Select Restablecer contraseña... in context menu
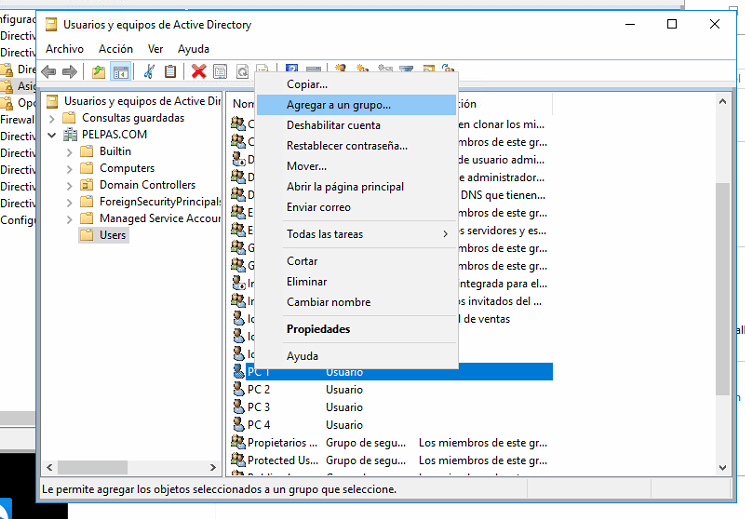 pos(346,146)
